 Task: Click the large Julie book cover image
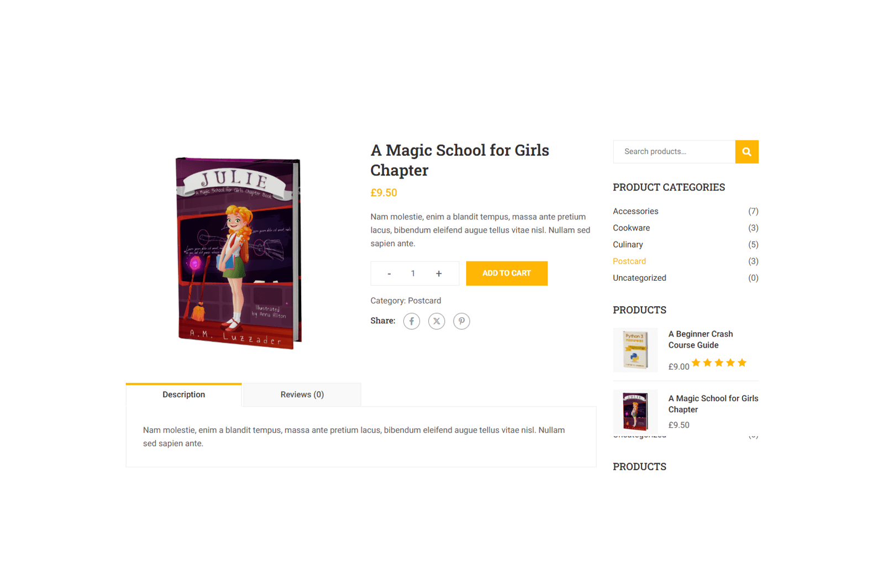[239, 253]
